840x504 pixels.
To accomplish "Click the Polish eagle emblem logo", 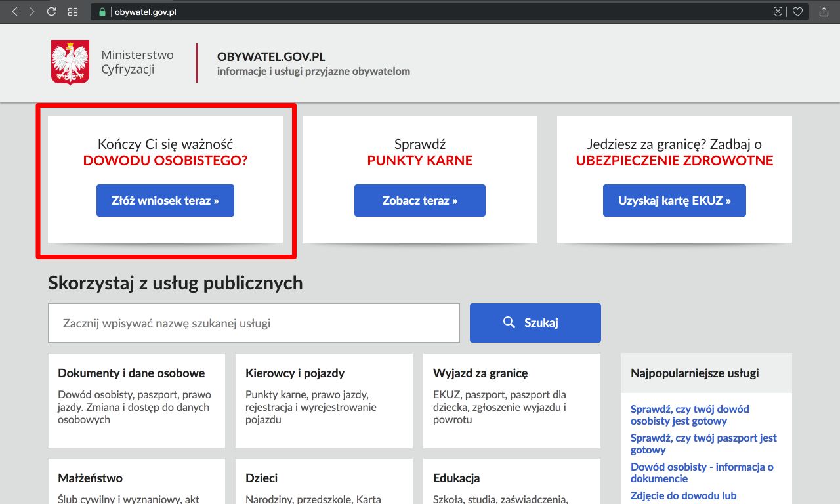I will [70, 62].
